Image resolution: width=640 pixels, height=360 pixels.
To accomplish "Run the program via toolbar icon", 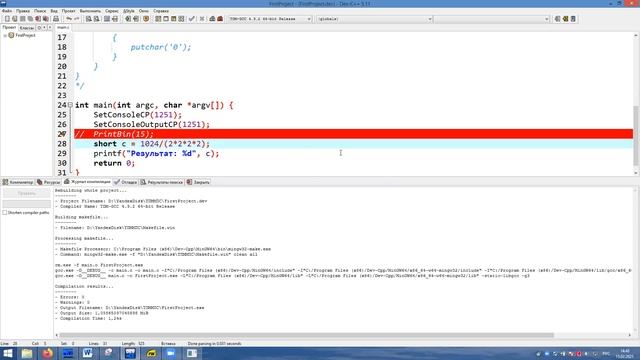I will click(x=166, y=19).
